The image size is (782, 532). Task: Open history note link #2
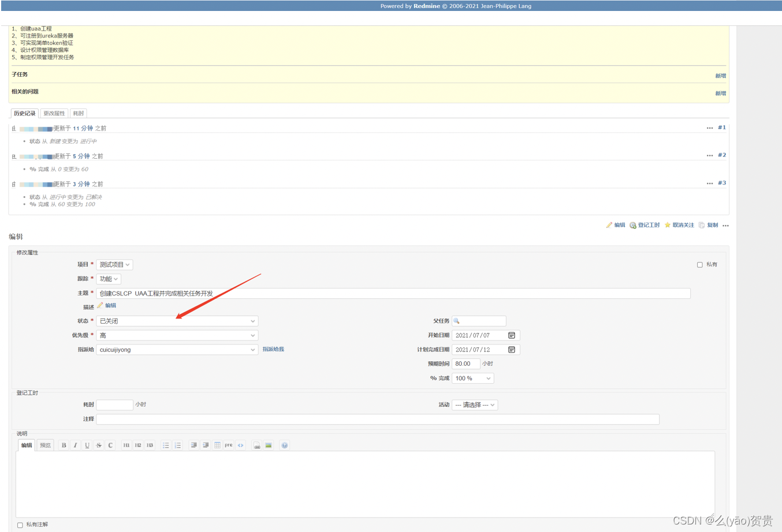(722, 155)
